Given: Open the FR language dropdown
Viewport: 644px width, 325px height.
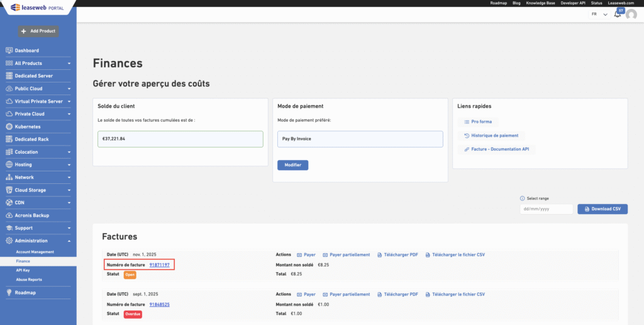Looking at the screenshot, I should (x=599, y=14).
